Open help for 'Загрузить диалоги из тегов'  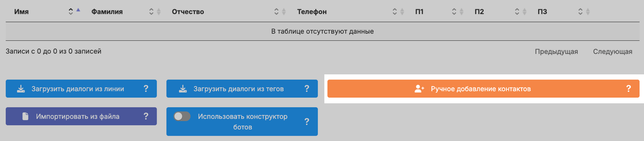tap(307, 89)
